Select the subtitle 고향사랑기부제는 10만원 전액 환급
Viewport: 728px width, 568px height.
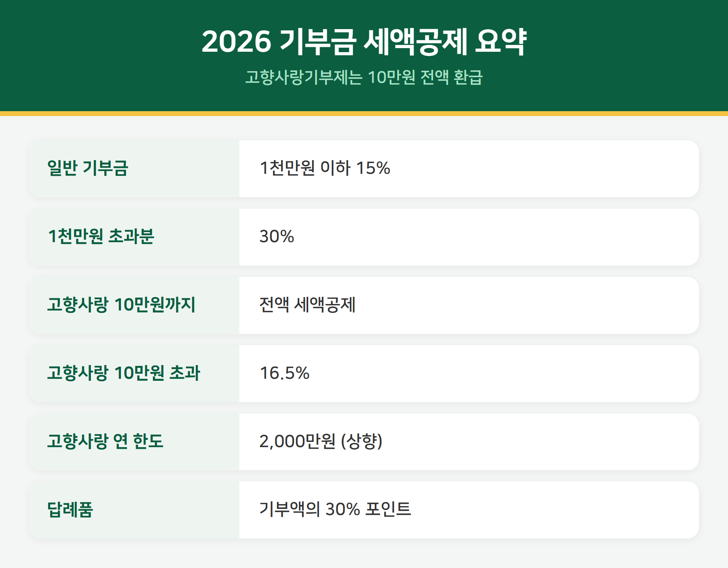(x=364, y=77)
